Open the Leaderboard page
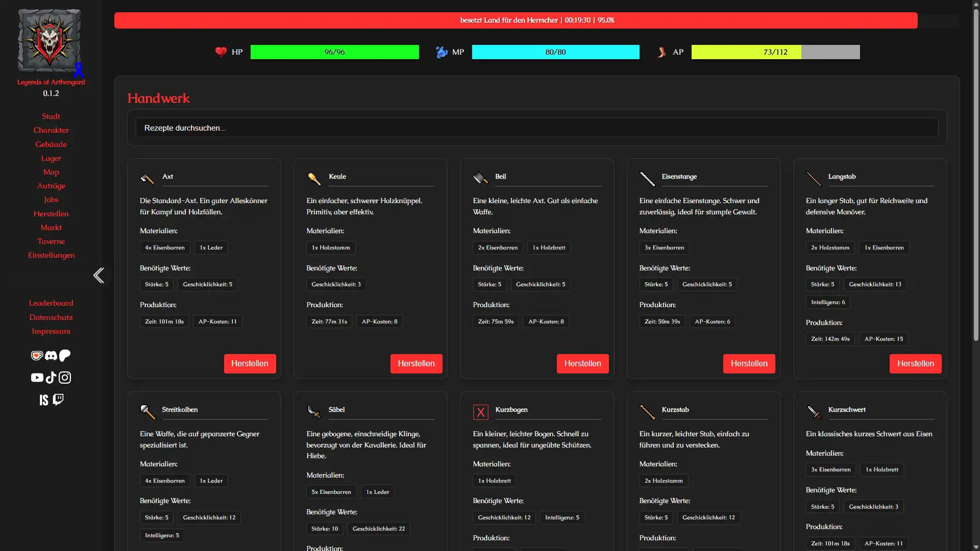This screenshot has height=551, width=980. pyautogui.click(x=51, y=303)
